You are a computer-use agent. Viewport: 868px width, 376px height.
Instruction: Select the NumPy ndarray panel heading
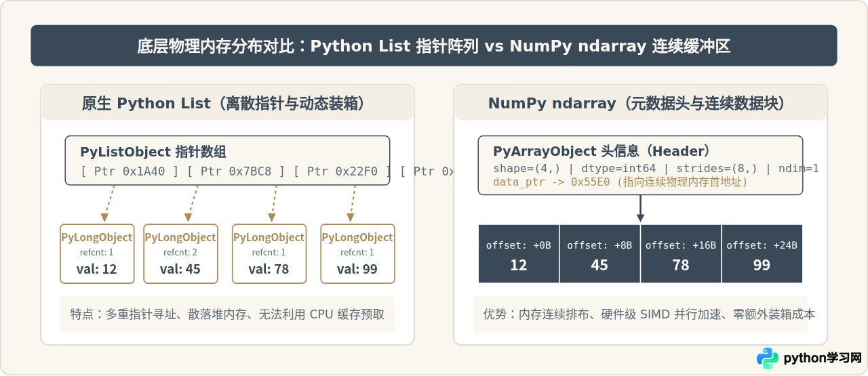[x=640, y=103]
